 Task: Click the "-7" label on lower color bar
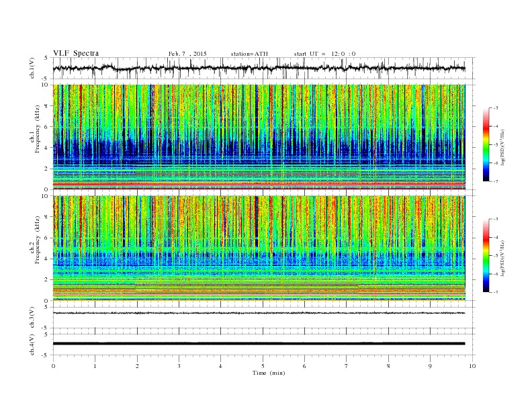pos(496,292)
